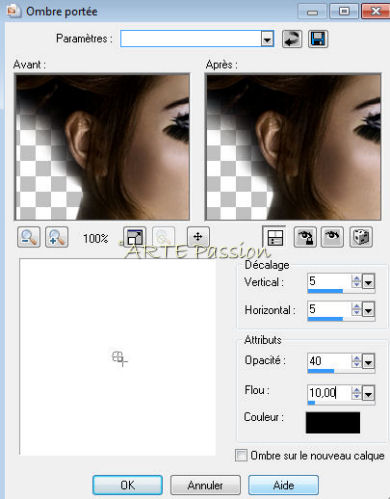Click the Horizontal value spinner arrows
This screenshot has width=390, height=499.
(356, 310)
